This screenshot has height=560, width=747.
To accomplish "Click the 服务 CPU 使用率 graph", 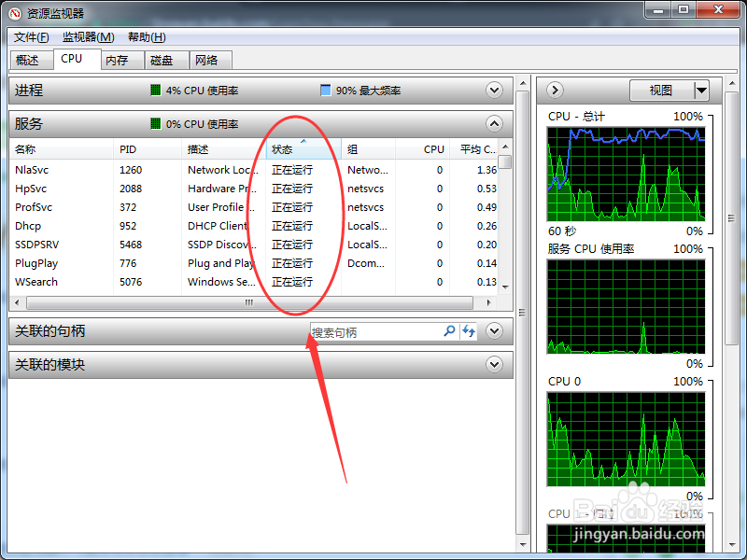I will point(626,306).
